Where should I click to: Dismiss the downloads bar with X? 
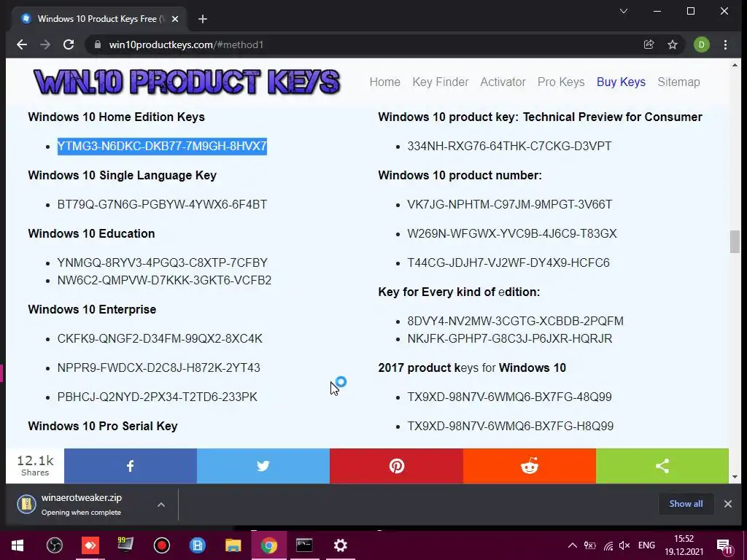728,504
